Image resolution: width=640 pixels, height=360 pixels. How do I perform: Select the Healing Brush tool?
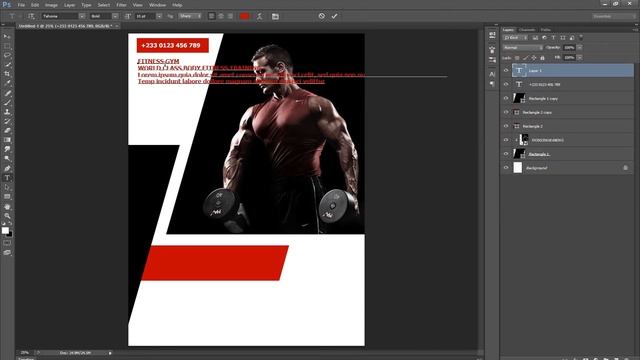7,93
